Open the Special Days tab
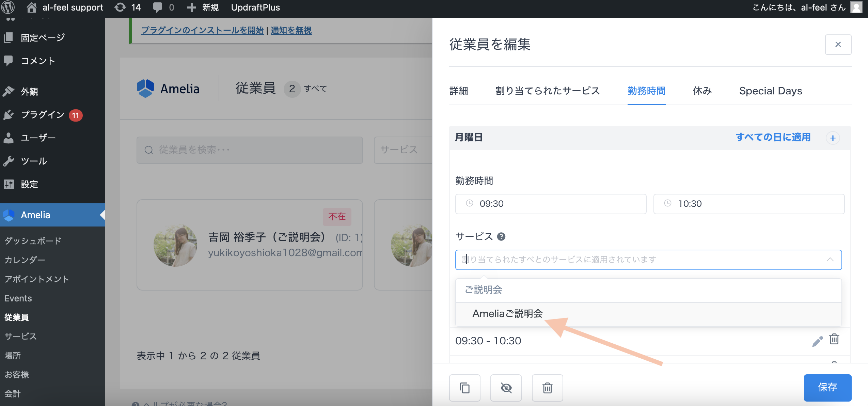The width and height of the screenshot is (868, 406). (x=770, y=91)
